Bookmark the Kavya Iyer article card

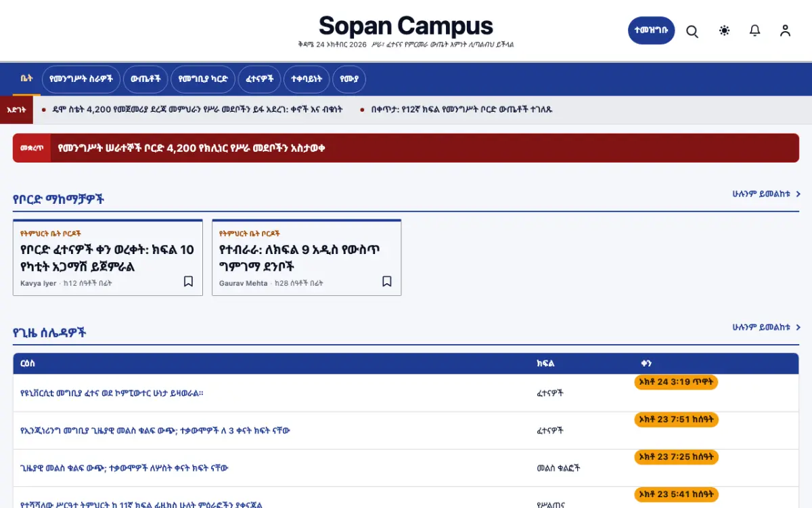coord(188,281)
